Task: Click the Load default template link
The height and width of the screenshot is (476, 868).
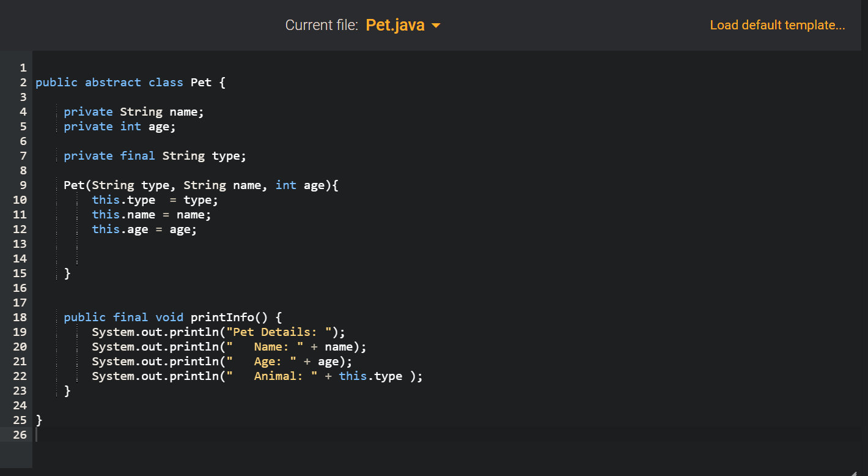Action: 777,25
